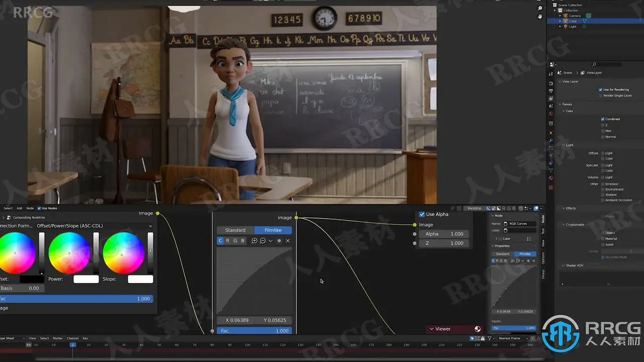Open the Material properties tab icon

pyautogui.click(x=551, y=177)
